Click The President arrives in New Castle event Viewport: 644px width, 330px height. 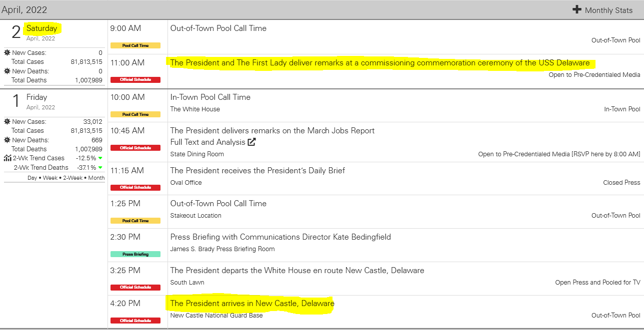(x=252, y=304)
